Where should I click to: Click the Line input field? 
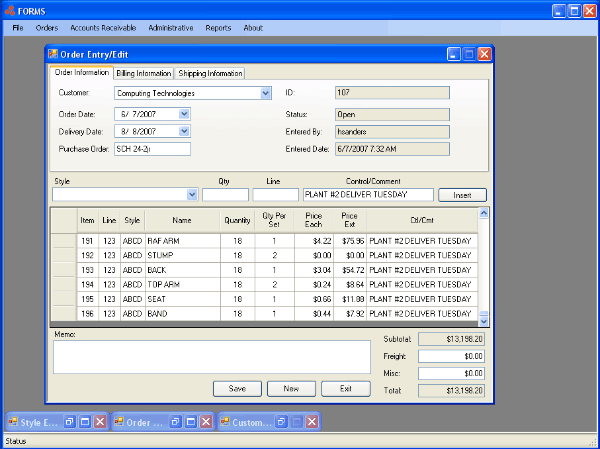(276, 195)
